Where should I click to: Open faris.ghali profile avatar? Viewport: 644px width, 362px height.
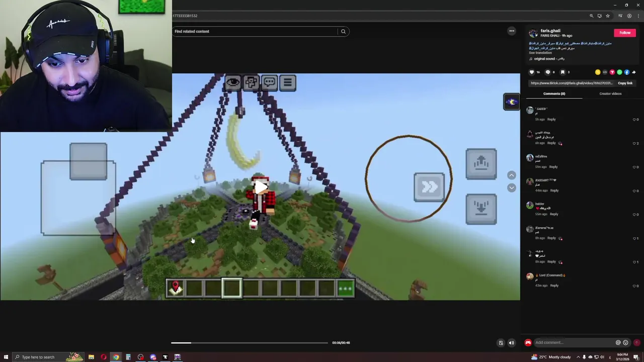[x=533, y=34]
